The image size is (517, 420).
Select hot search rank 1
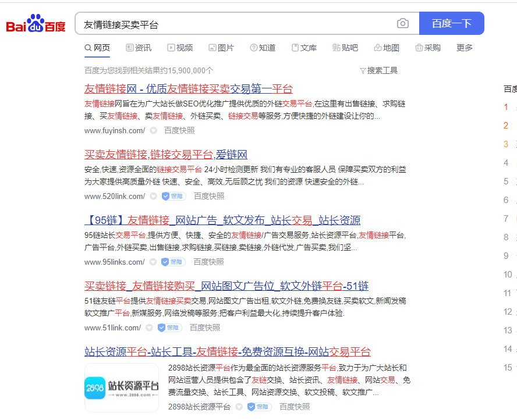[506, 107]
